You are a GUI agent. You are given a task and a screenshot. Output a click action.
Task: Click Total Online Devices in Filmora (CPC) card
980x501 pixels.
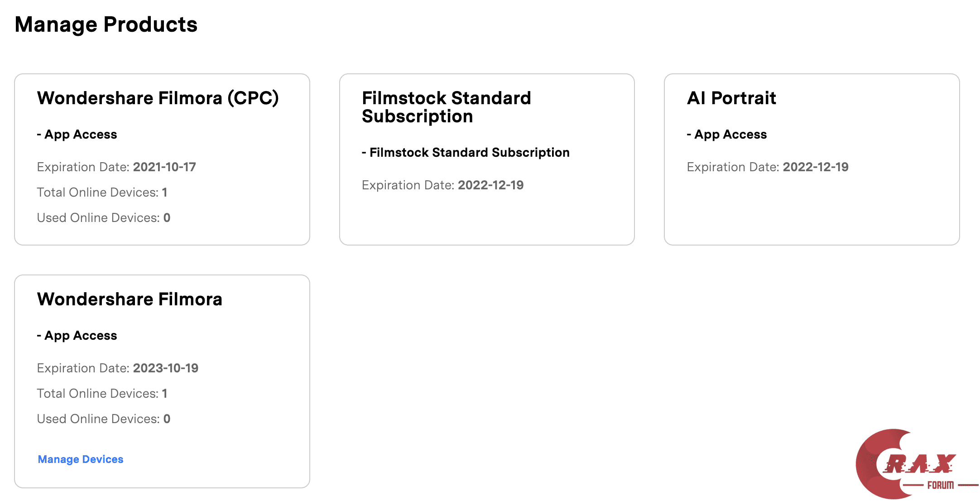pyautogui.click(x=102, y=193)
